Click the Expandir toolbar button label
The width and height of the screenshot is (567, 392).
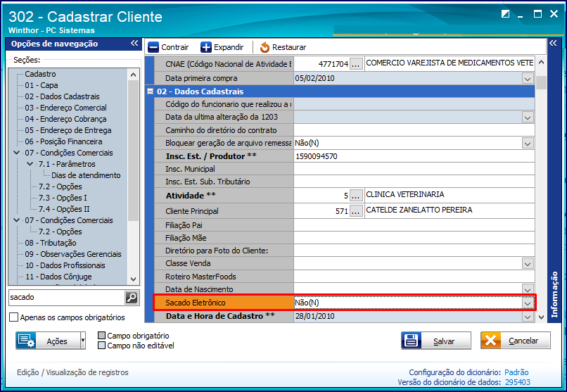pos(229,47)
